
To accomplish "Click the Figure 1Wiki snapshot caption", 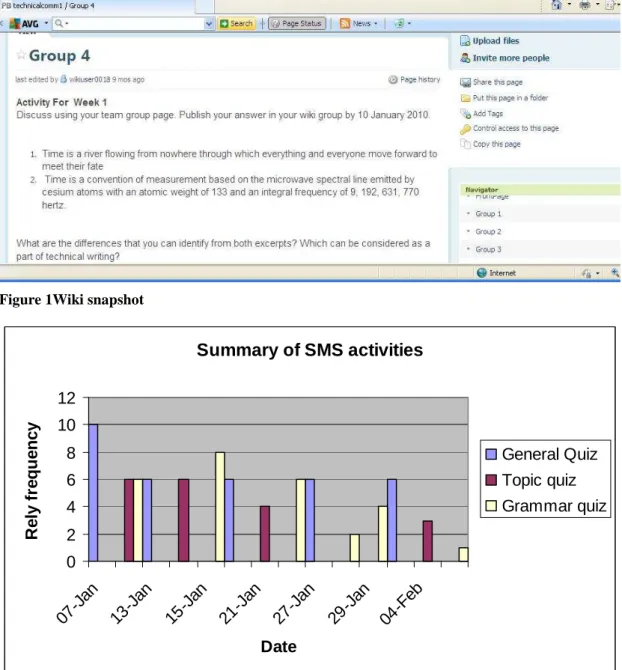I will click(72, 300).
